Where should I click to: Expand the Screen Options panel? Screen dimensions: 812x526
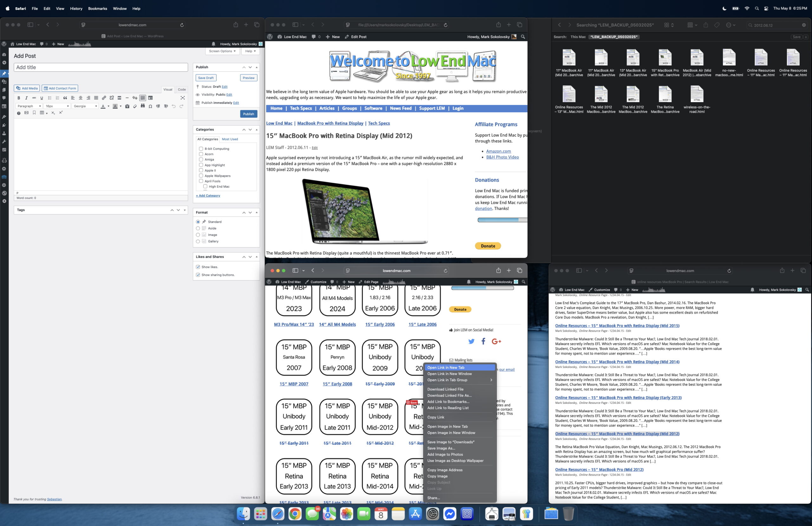(222, 51)
